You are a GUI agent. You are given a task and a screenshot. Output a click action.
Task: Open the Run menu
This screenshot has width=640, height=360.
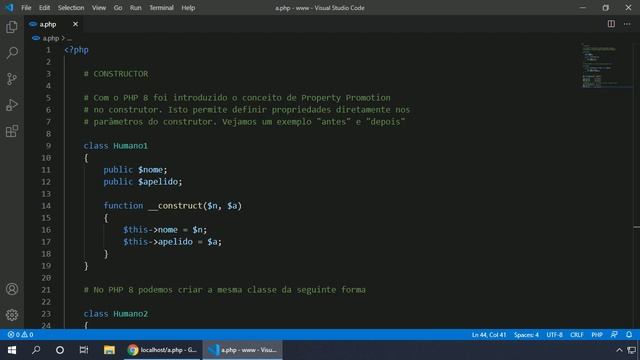click(136, 8)
